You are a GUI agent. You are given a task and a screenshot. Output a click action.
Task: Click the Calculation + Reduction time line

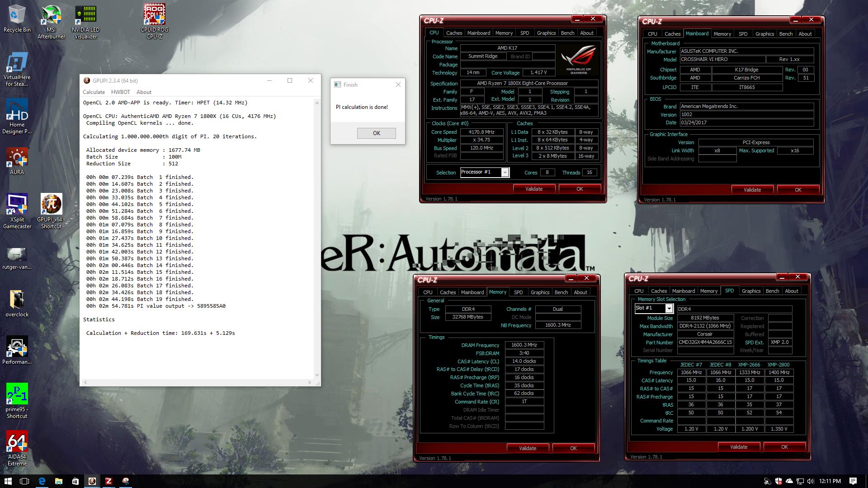point(160,333)
